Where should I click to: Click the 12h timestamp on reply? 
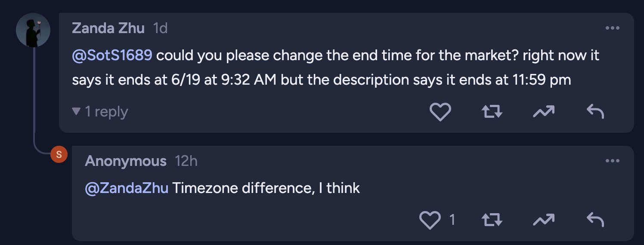186,161
